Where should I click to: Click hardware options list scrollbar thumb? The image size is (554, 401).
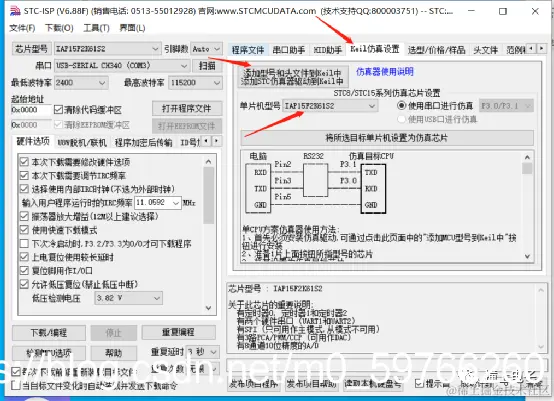208,195
